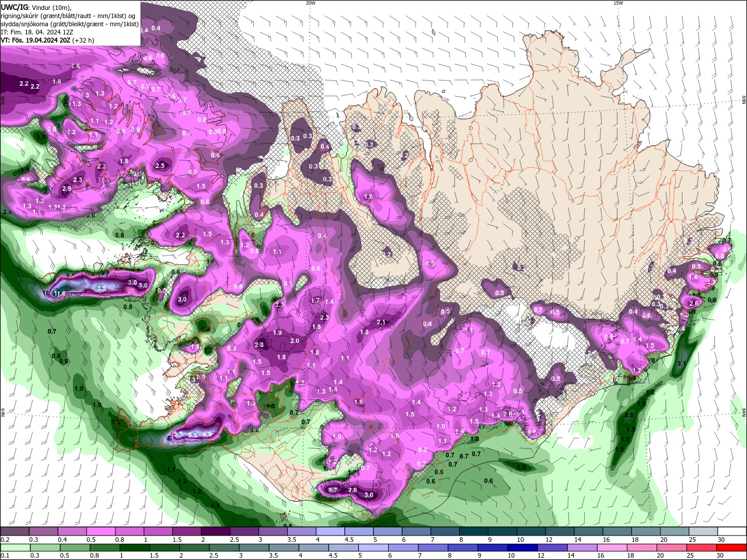Click the '1.9' snowfall value
This screenshot has height=560, width=747.
278,332
